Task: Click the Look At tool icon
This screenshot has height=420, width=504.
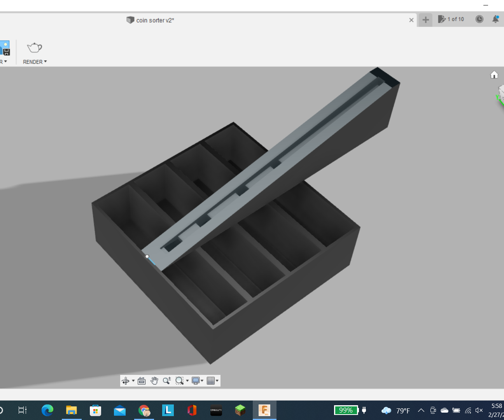Action: [142, 381]
